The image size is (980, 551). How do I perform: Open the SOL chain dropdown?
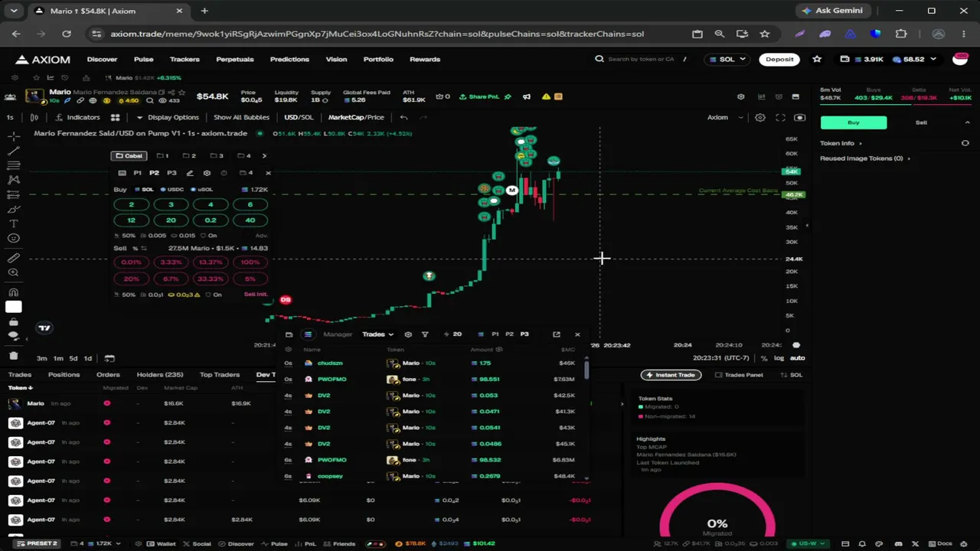[727, 59]
